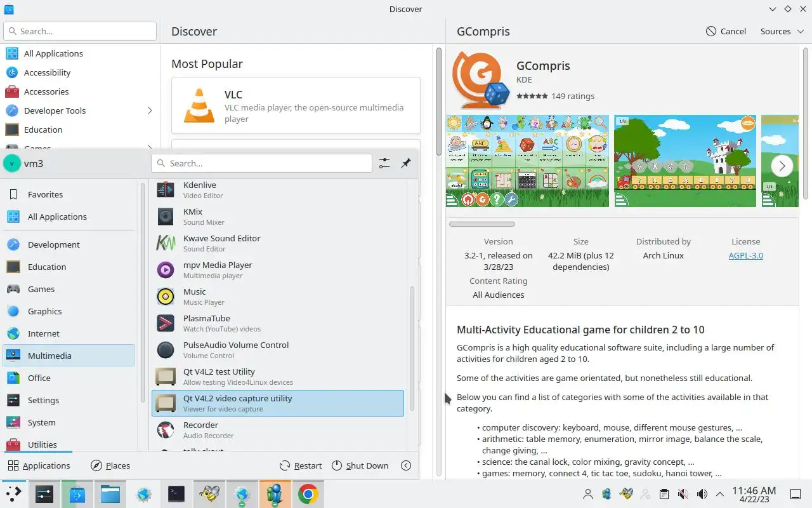View second GCompris castle screenshot

[685, 161]
